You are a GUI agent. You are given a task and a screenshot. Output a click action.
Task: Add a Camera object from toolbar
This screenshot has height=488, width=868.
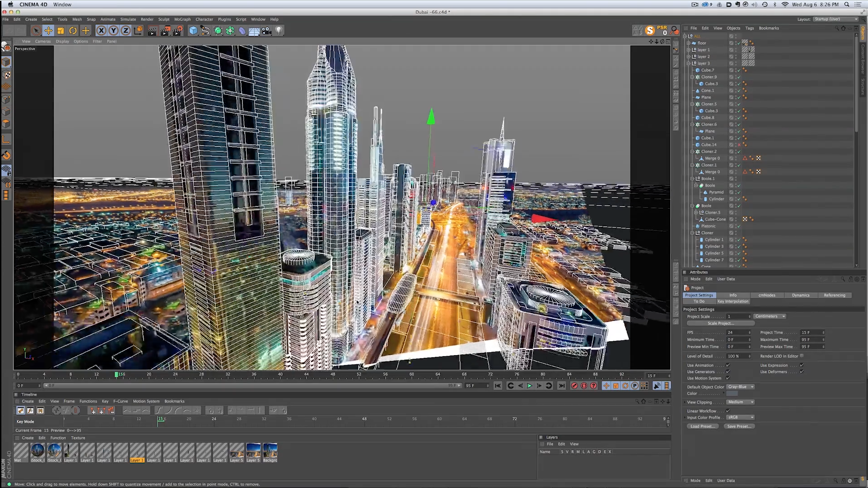[266, 31]
